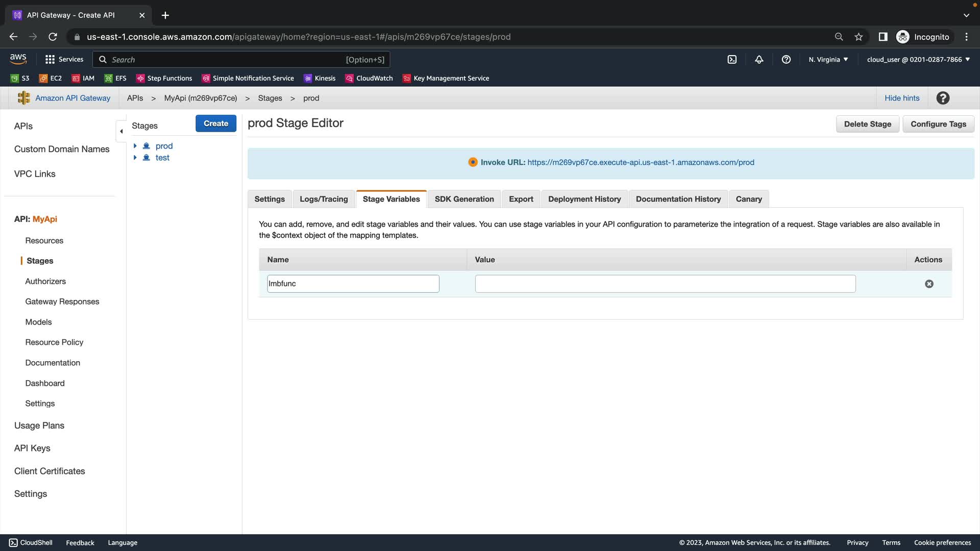Open the prod Invoke URL link
Image resolution: width=980 pixels, height=551 pixels.
[x=641, y=162]
